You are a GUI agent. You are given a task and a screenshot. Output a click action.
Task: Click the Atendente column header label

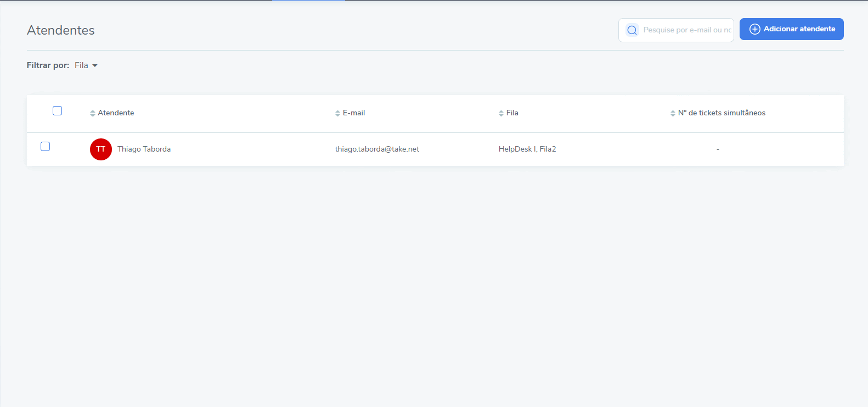click(x=116, y=113)
